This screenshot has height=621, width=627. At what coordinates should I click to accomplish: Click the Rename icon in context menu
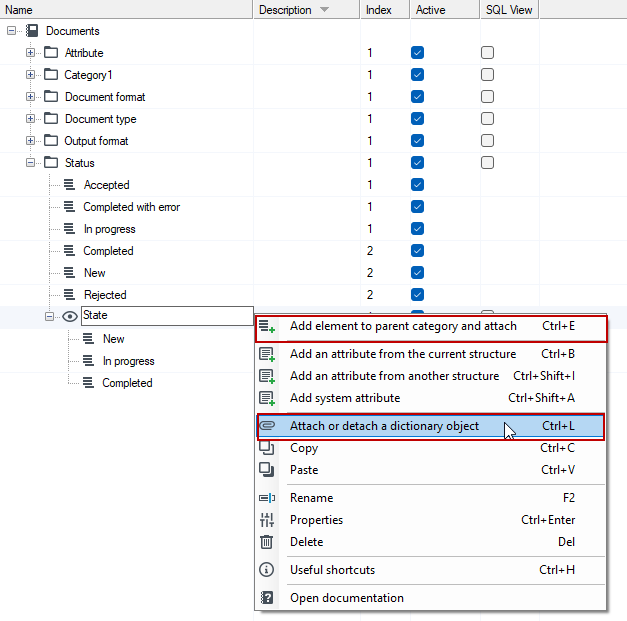(x=267, y=498)
